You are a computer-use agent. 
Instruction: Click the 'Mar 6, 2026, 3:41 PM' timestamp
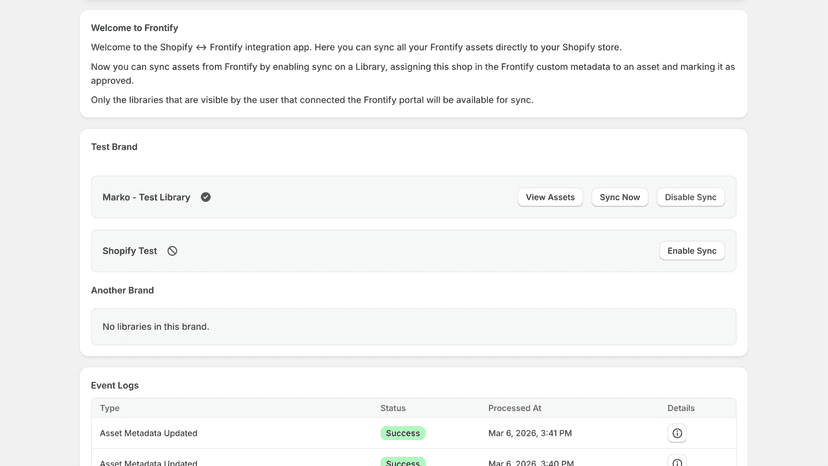530,433
